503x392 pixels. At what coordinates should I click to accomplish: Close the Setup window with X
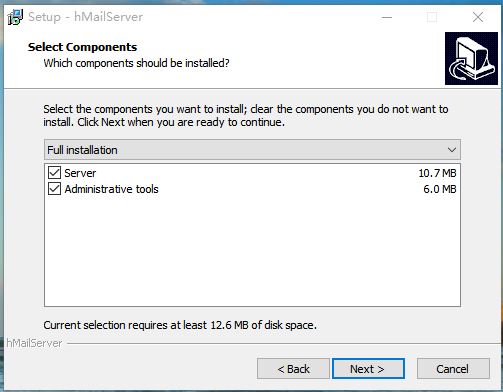click(x=478, y=17)
